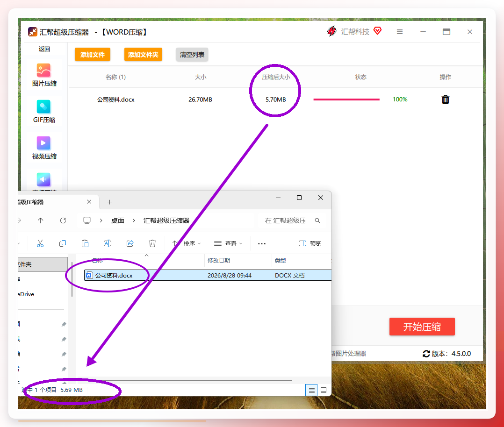This screenshot has width=504, height=427.
Task: Switch Explorer to details view icon
Action: 311,391
